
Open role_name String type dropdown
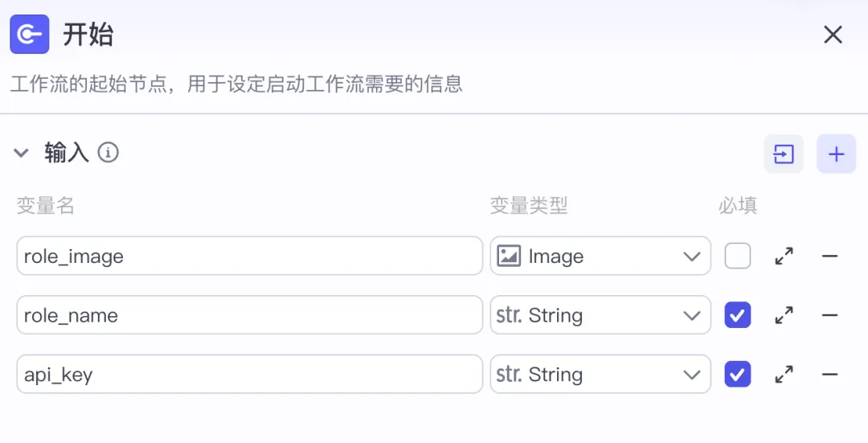[600, 315]
